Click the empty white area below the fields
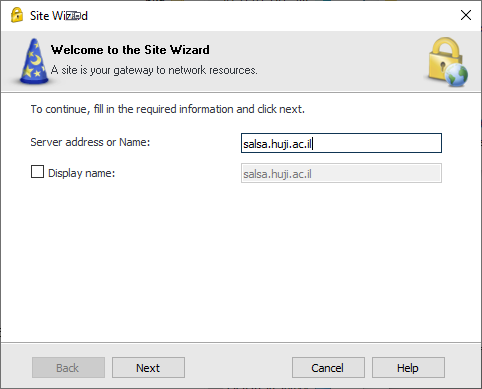The width and height of the screenshot is (482, 389). [241, 263]
